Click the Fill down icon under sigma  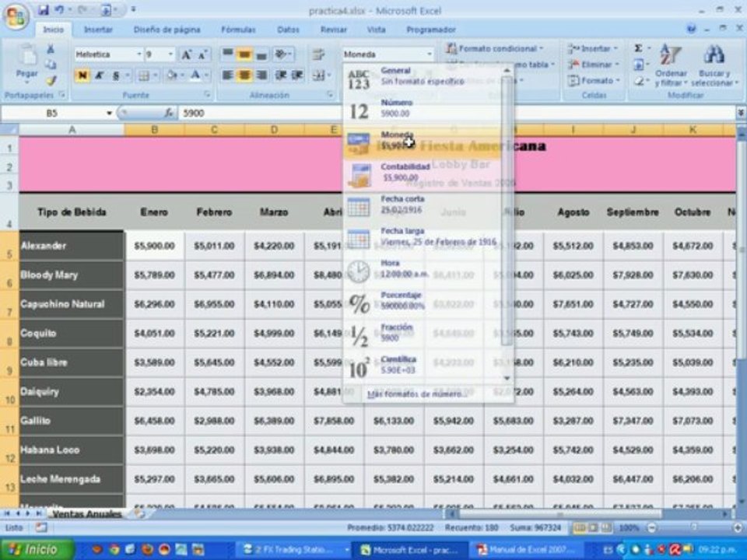[638, 65]
